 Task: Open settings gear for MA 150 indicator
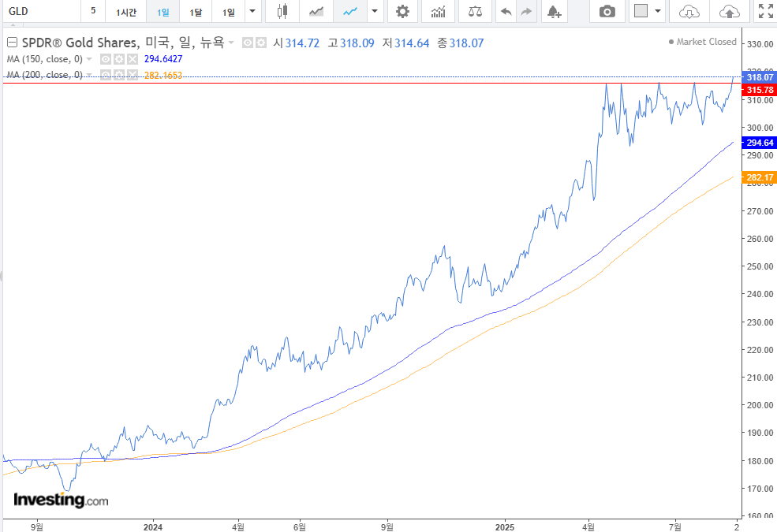119,59
